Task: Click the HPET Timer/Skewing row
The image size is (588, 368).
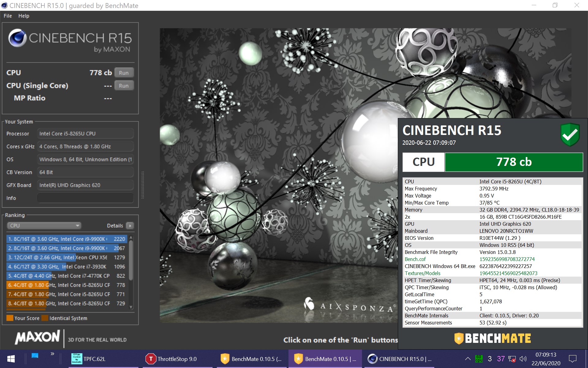Action: click(492, 280)
